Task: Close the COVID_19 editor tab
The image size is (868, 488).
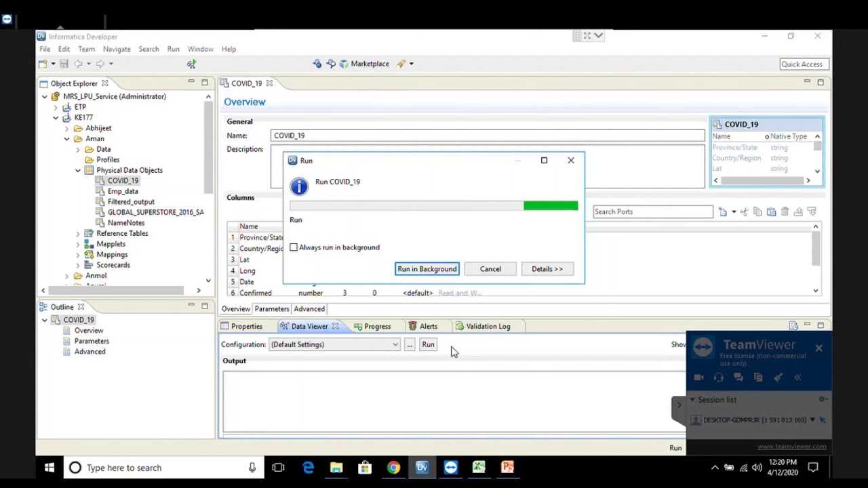Action: click(x=269, y=83)
